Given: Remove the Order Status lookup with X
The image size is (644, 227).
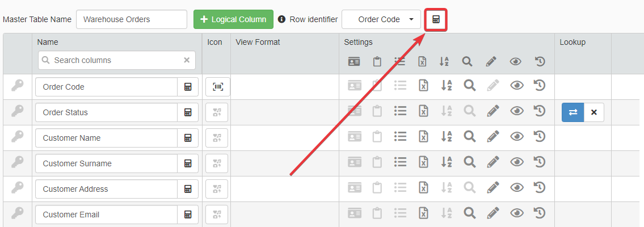Looking at the screenshot, I should coord(594,112).
